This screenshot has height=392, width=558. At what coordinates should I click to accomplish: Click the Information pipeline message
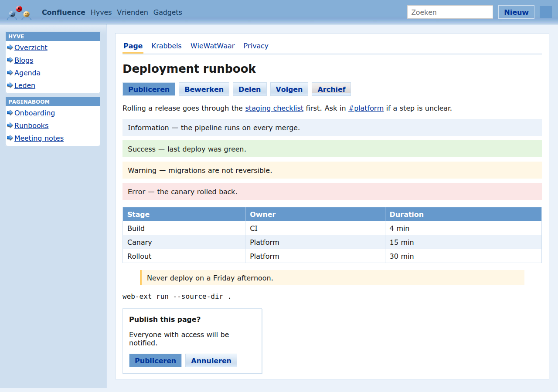(x=332, y=128)
